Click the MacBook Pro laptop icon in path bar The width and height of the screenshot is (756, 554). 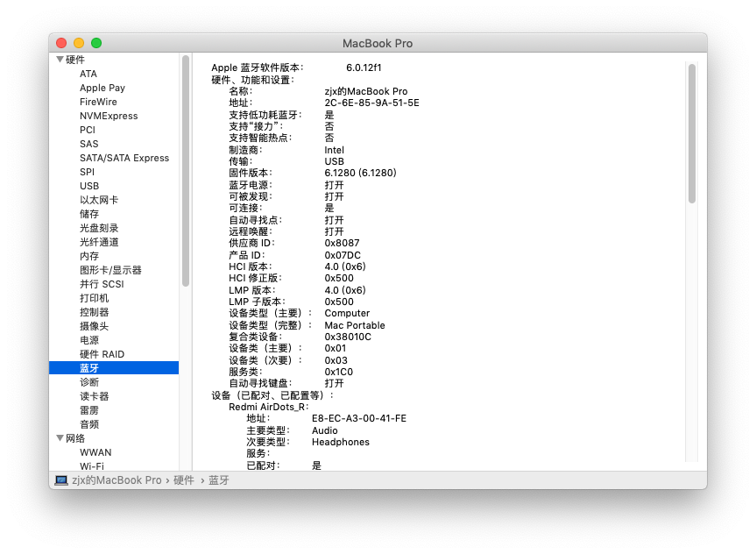(x=61, y=480)
